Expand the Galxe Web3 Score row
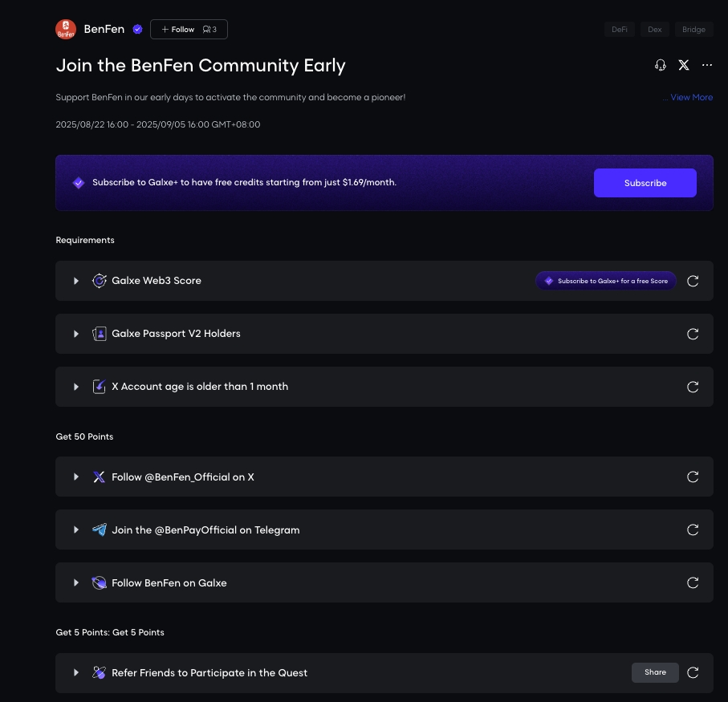Screen dimensions: 728x702 click(76, 281)
